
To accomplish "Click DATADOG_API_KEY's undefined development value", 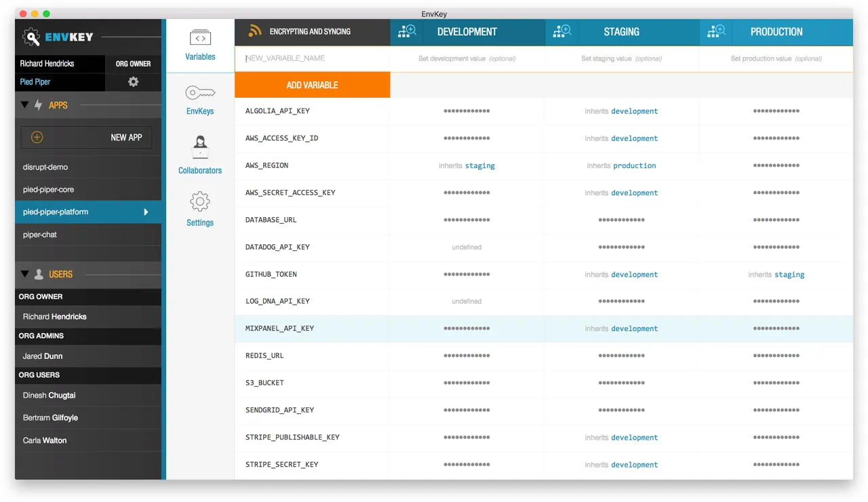I will (x=467, y=247).
